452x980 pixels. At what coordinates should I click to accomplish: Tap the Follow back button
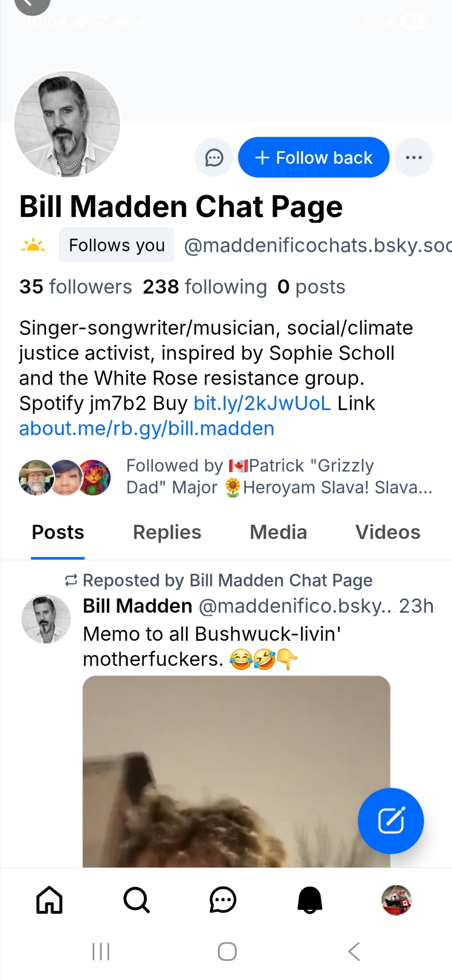point(313,158)
